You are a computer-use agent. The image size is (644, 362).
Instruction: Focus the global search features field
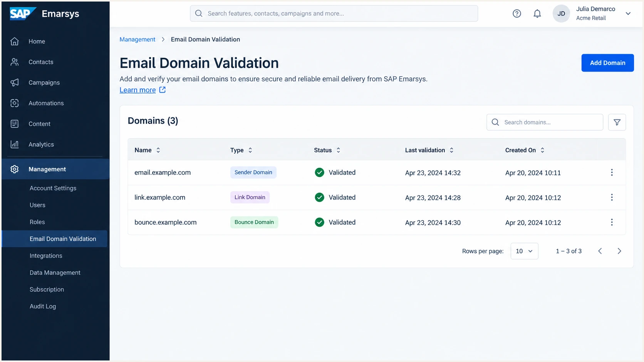coord(334,13)
